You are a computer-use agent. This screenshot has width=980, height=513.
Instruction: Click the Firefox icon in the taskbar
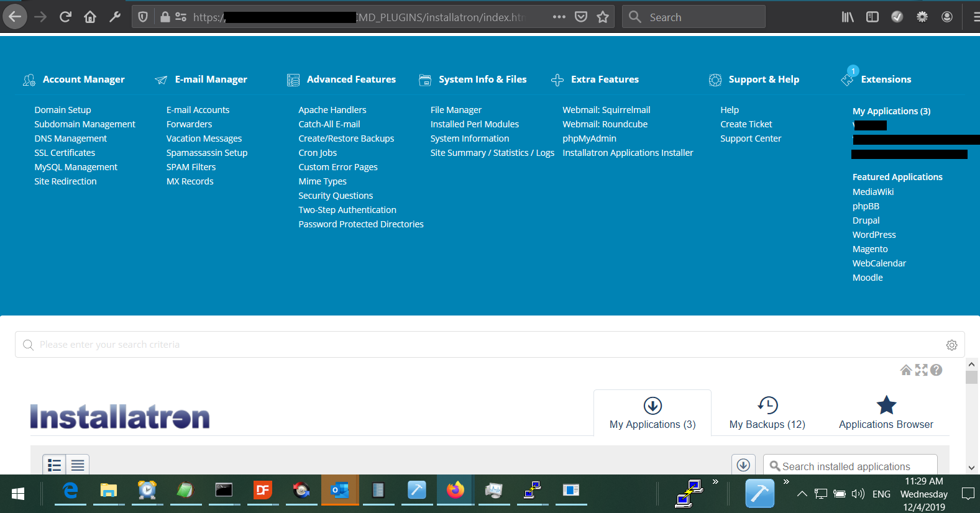click(455, 491)
